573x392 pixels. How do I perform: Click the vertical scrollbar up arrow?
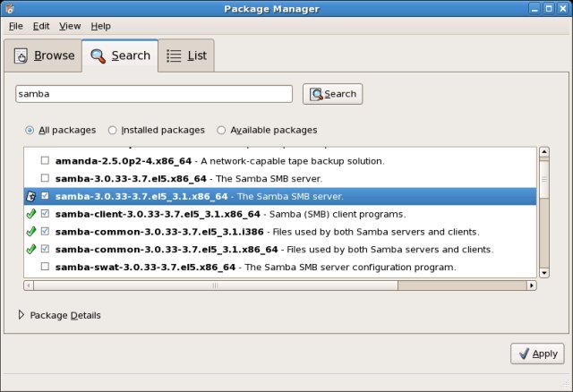pyautogui.click(x=544, y=152)
